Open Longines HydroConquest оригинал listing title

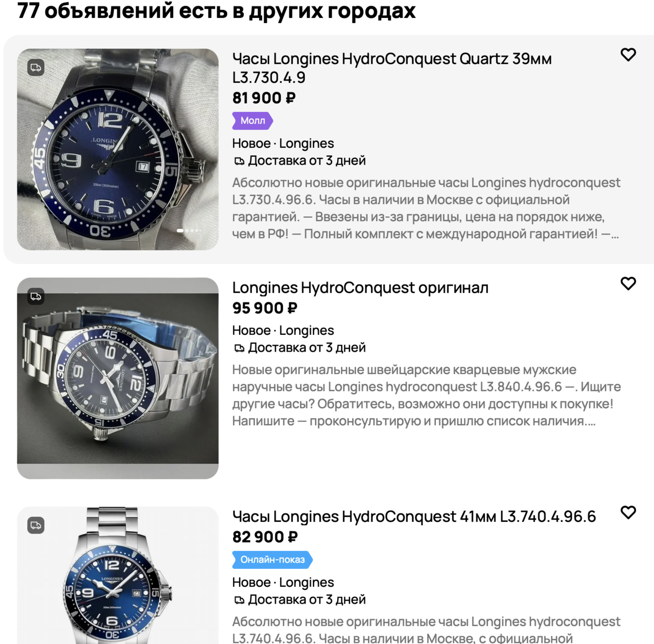360,288
